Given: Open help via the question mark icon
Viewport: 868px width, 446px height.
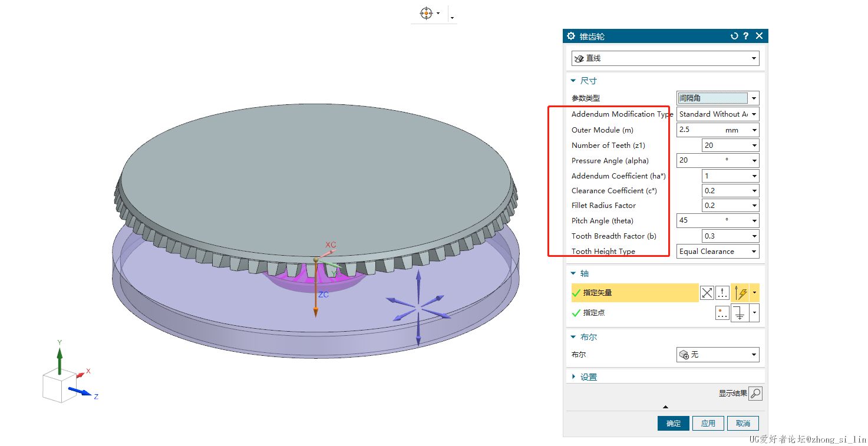Looking at the screenshot, I should [x=746, y=36].
